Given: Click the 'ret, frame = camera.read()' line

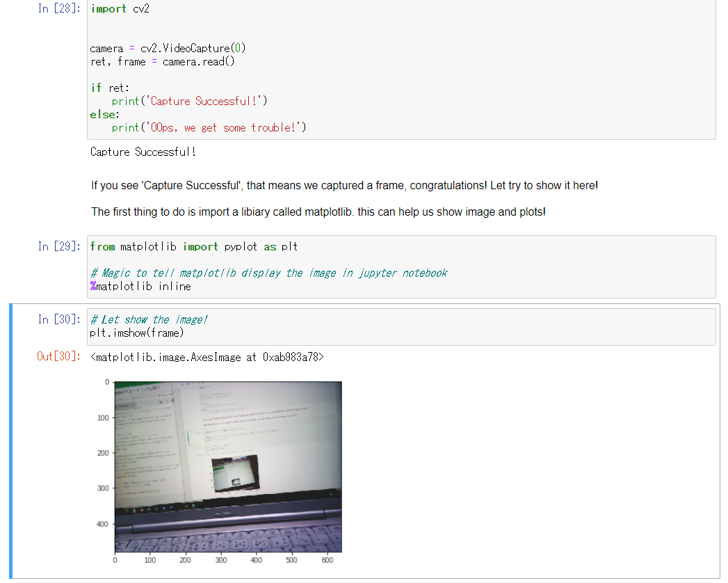Looking at the screenshot, I should tap(163, 62).
